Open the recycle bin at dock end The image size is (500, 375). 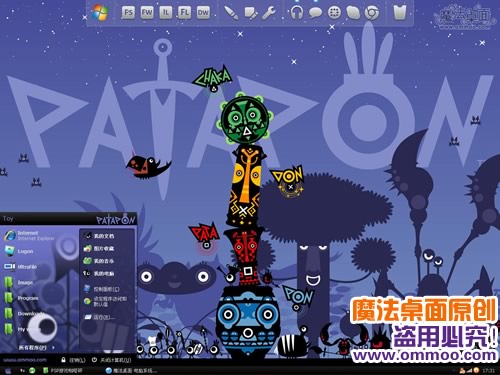[400, 13]
